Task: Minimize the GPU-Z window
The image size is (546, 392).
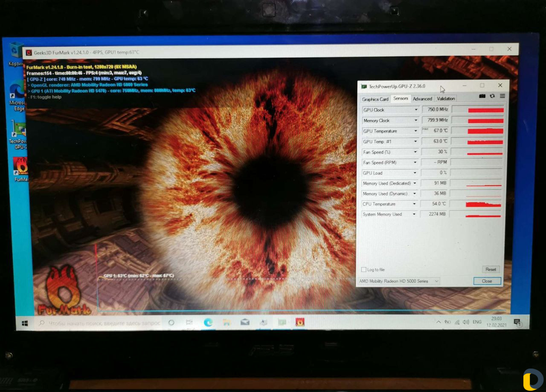Action: 465,86
